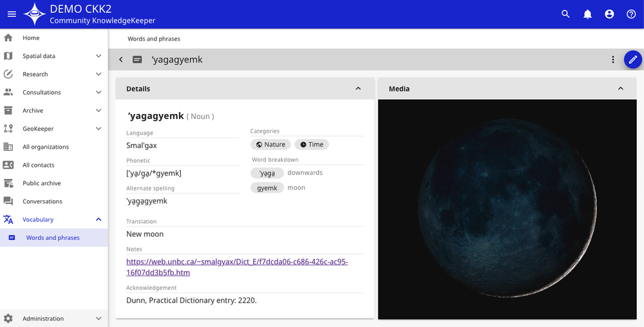Click the Time category chip
This screenshot has height=327, width=644.
(x=312, y=144)
